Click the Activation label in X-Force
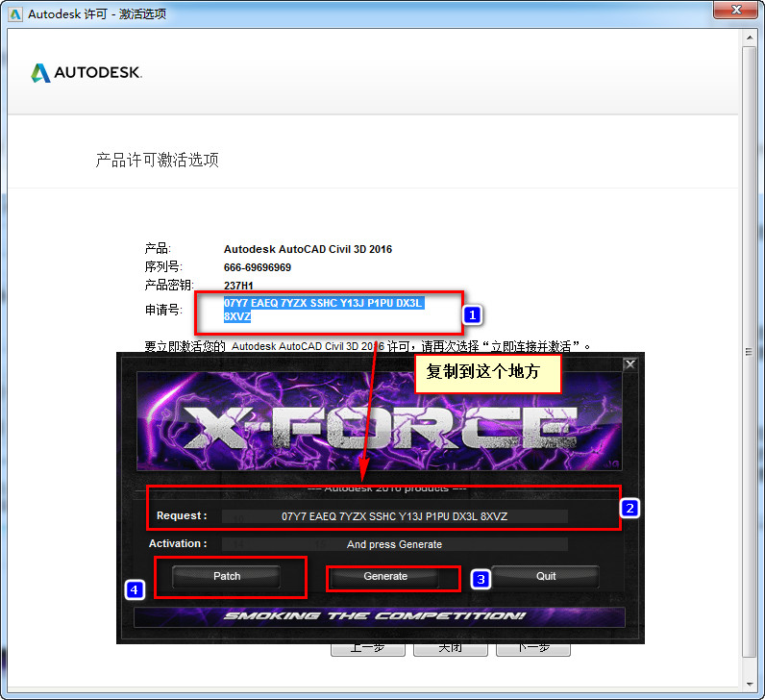Image resolution: width=765 pixels, height=700 pixels. pyautogui.click(x=178, y=544)
